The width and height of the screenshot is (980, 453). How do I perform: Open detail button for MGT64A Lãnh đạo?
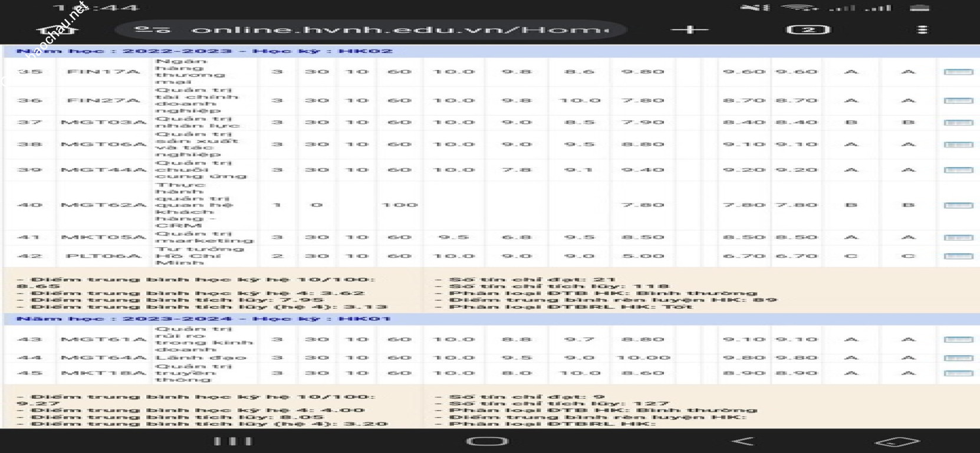958,358
